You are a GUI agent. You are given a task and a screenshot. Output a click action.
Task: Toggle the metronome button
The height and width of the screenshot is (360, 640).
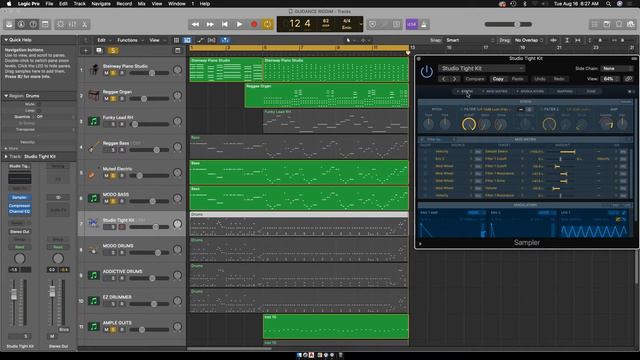(x=424, y=24)
